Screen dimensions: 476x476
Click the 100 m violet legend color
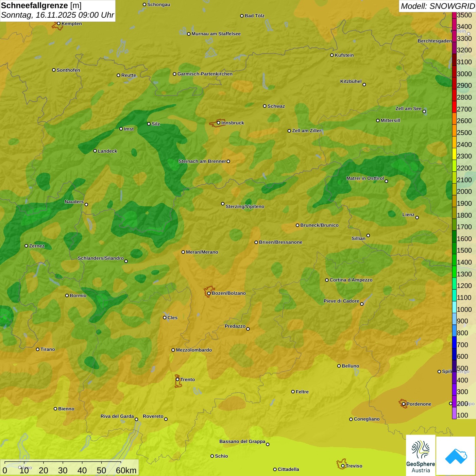point(454,413)
